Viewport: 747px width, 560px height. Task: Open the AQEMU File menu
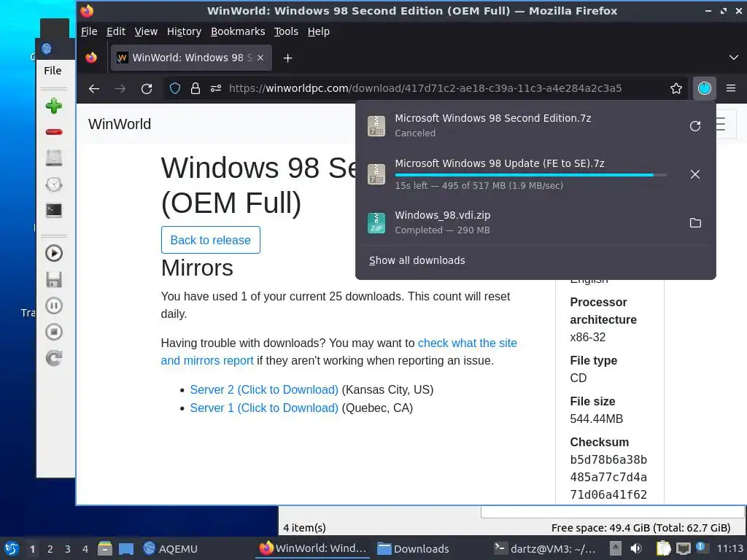[53, 71]
